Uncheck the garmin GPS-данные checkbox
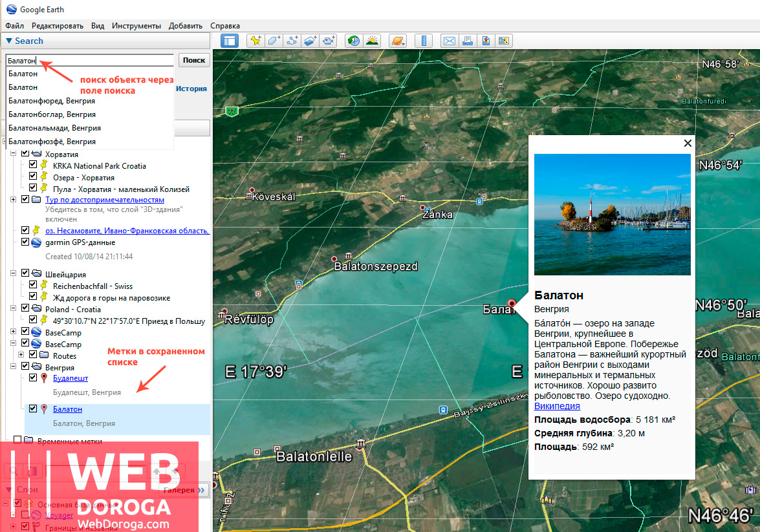The height and width of the screenshot is (532, 760). 25,242
